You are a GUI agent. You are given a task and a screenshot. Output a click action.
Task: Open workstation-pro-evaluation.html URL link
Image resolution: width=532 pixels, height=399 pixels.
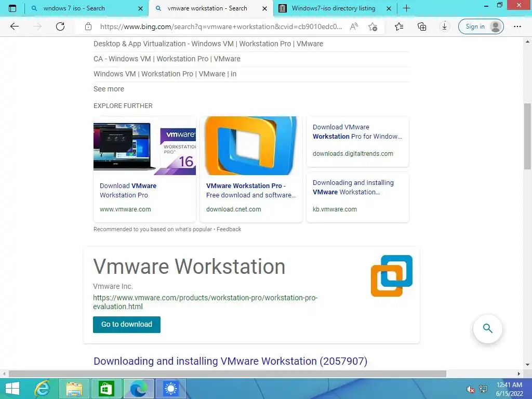(205, 302)
